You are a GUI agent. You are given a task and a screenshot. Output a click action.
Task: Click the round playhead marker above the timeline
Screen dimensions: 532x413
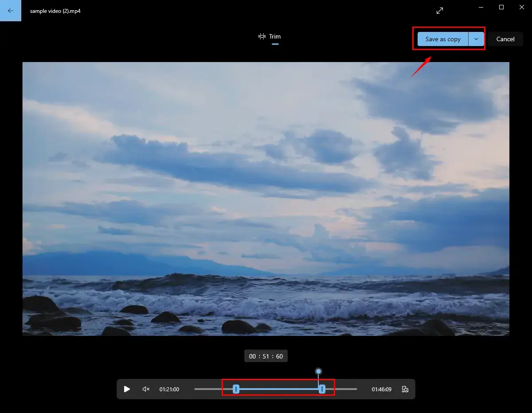[318, 371]
